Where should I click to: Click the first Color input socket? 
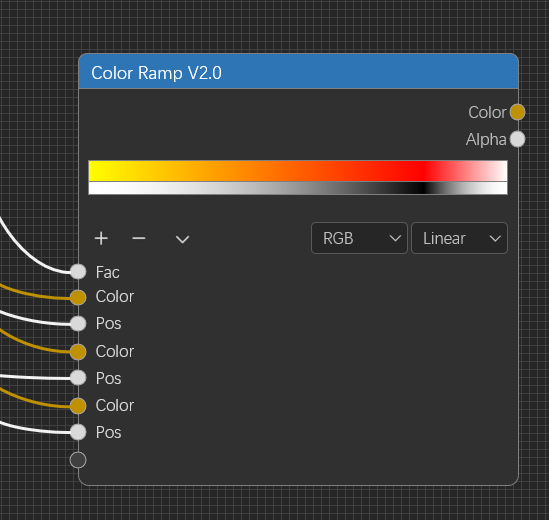[78, 297]
